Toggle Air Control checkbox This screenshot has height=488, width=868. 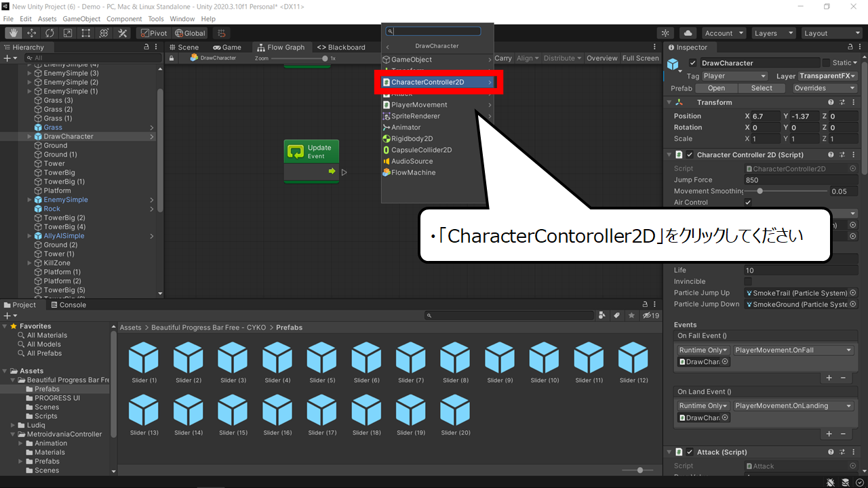coord(748,202)
